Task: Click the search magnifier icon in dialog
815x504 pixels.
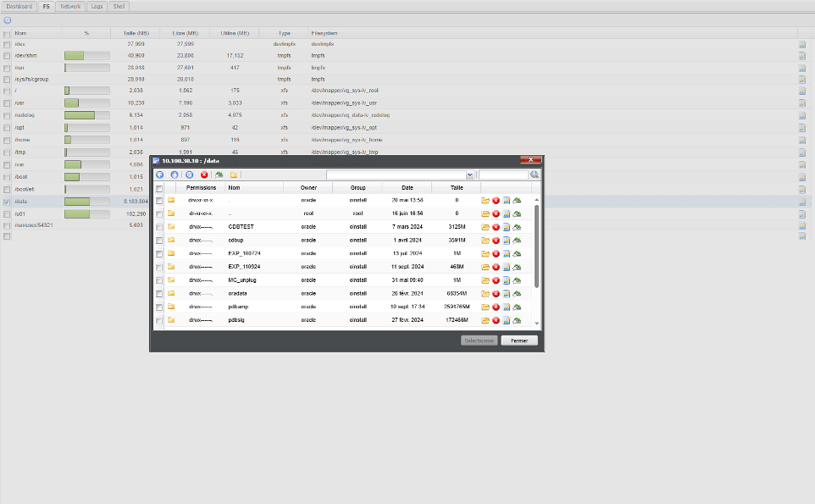Action: [535, 174]
